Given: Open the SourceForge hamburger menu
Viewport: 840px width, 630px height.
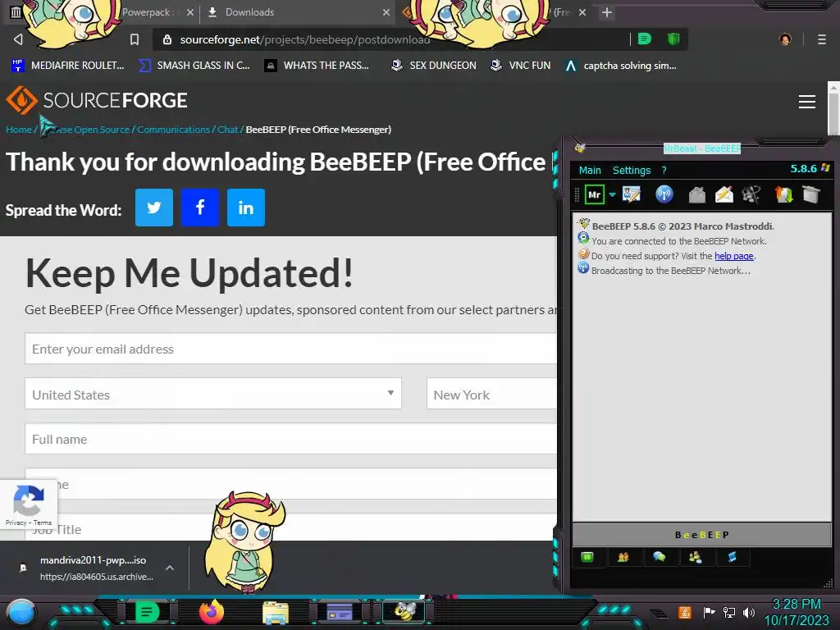Looking at the screenshot, I should pyautogui.click(x=807, y=101).
